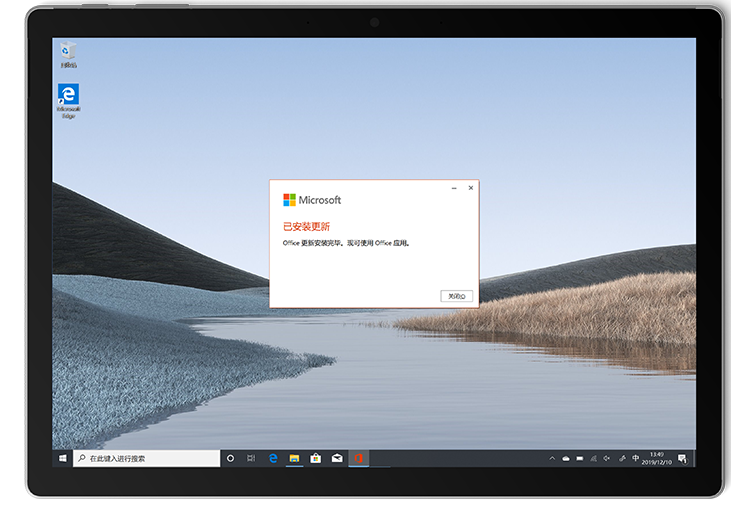Click the Office 更新安装完毕 message text

346,243
